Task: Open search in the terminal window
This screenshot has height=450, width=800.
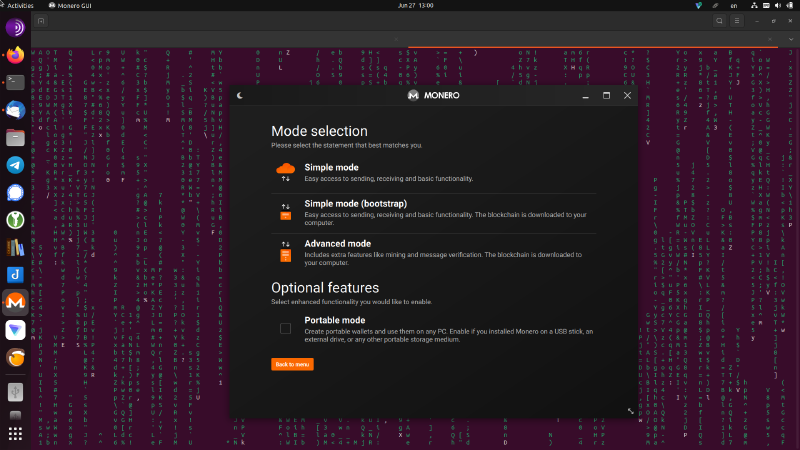Action: tap(719, 21)
